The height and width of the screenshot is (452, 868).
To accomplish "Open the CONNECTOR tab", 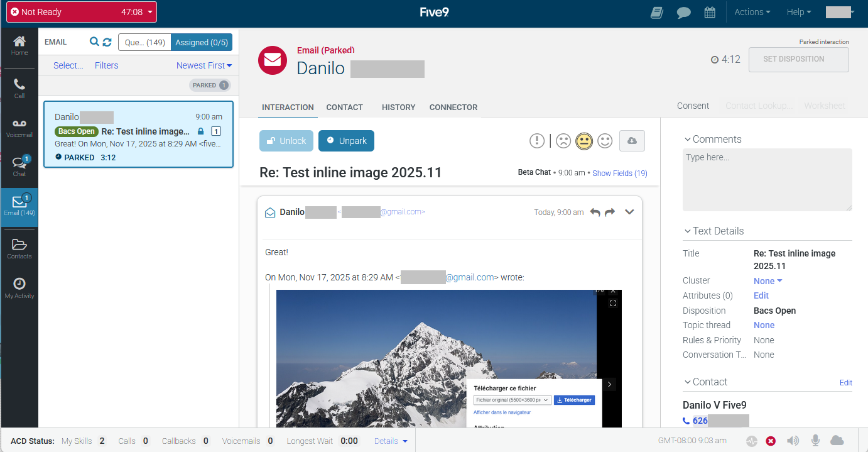I will point(453,107).
